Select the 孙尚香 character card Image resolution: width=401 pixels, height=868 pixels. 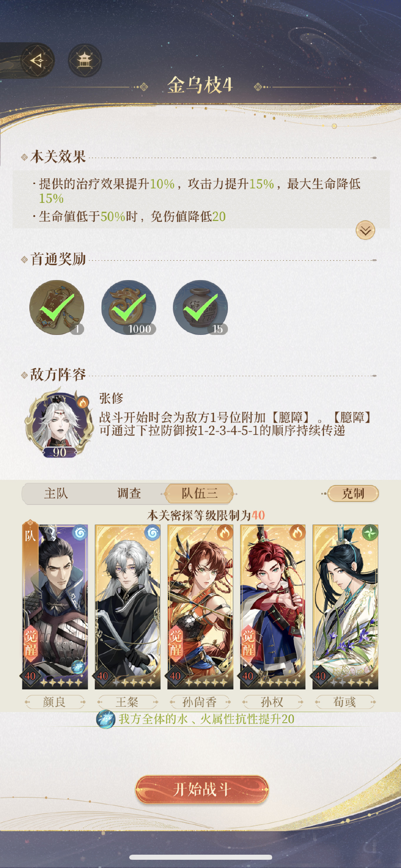200,607
